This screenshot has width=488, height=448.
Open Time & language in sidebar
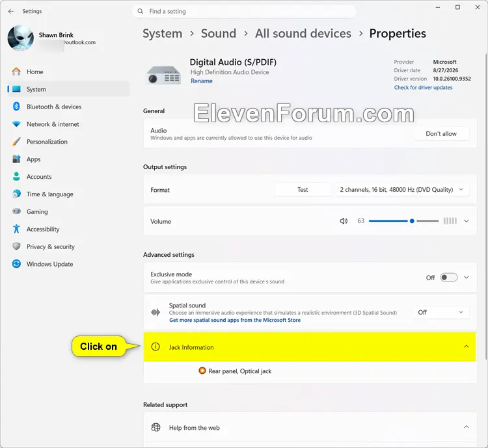(x=68, y=194)
